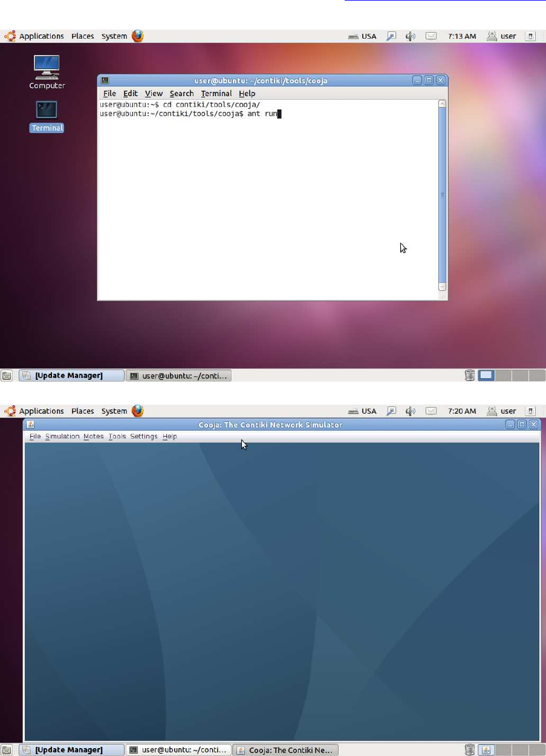Launch Firefox from the 7:20 AM top panel
The height and width of the screenshot is (756, 546).
[138, 411]
